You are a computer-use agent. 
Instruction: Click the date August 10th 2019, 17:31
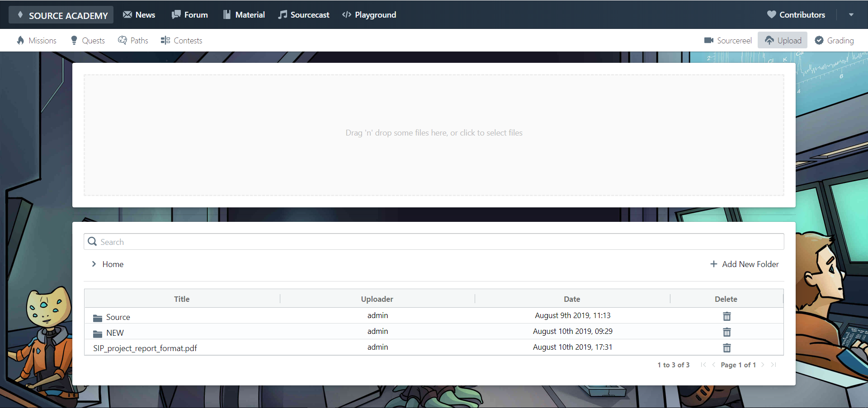point(572,347)
